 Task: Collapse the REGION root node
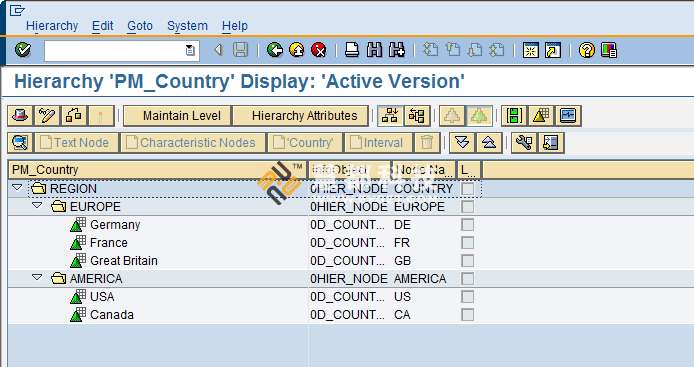[17, 188]
